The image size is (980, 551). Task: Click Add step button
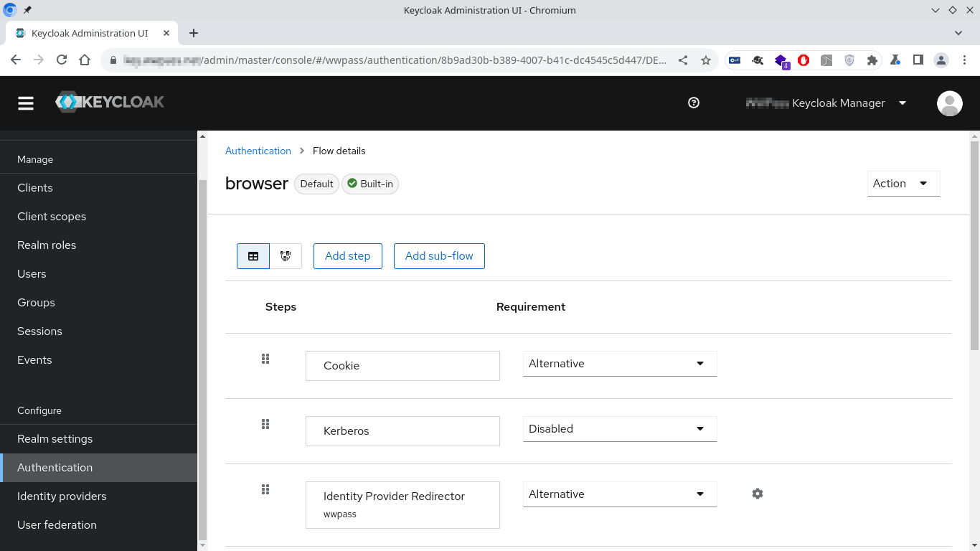[x=347, y=256]
